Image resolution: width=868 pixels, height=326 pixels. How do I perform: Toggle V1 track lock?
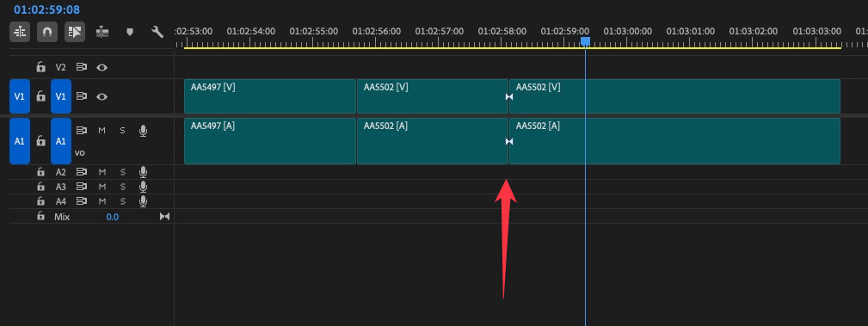pos(40,96)
